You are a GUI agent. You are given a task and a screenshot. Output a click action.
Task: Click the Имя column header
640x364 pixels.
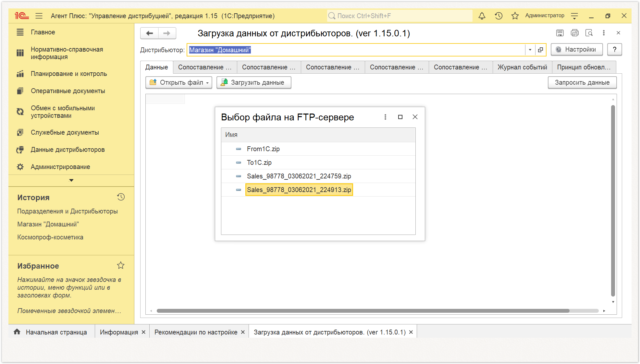click(318, 135)
